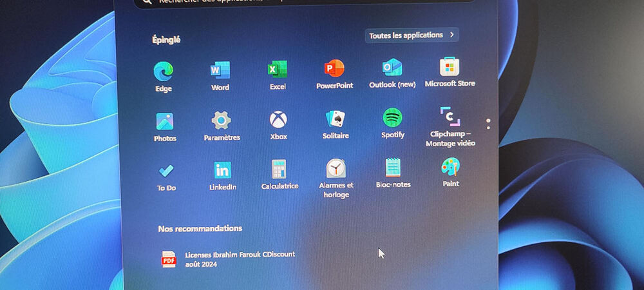Launch Word from pinned apps
This screenshot has height=290, width=644.
point(220,76)
